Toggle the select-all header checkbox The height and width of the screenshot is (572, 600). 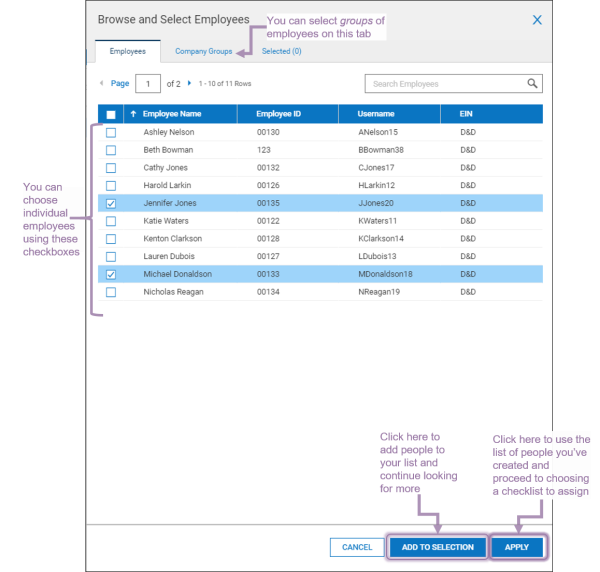[111, 114]
